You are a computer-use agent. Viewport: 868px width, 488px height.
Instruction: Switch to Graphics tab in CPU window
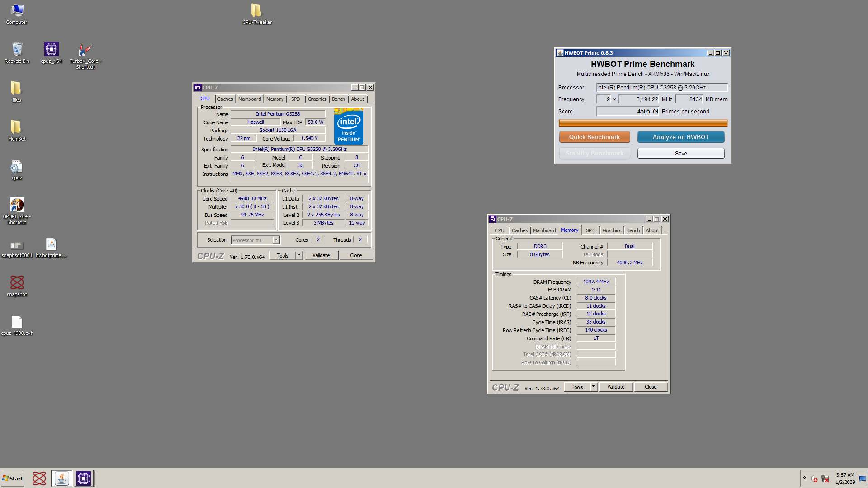tap(317, 99)
